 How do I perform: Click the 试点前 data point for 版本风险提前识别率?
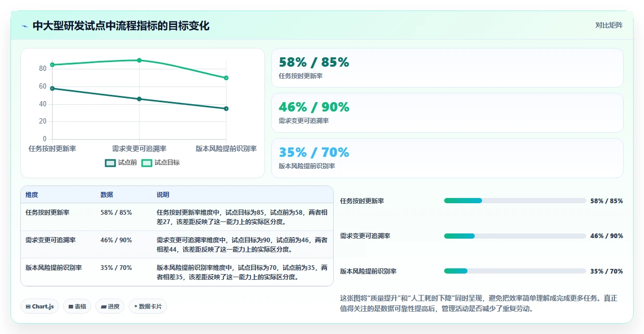pyautogui.click(x=226, y=108)
